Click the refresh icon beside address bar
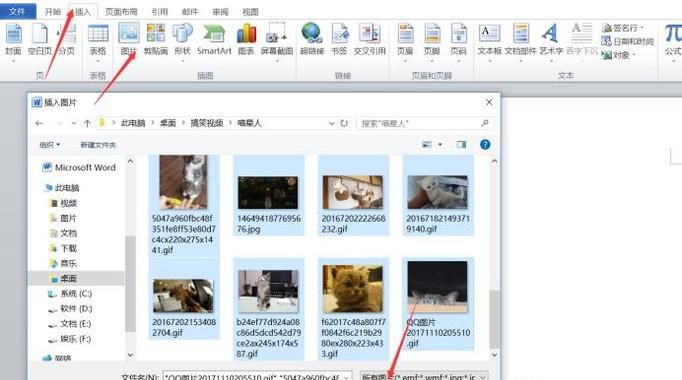 coord(344,123)
